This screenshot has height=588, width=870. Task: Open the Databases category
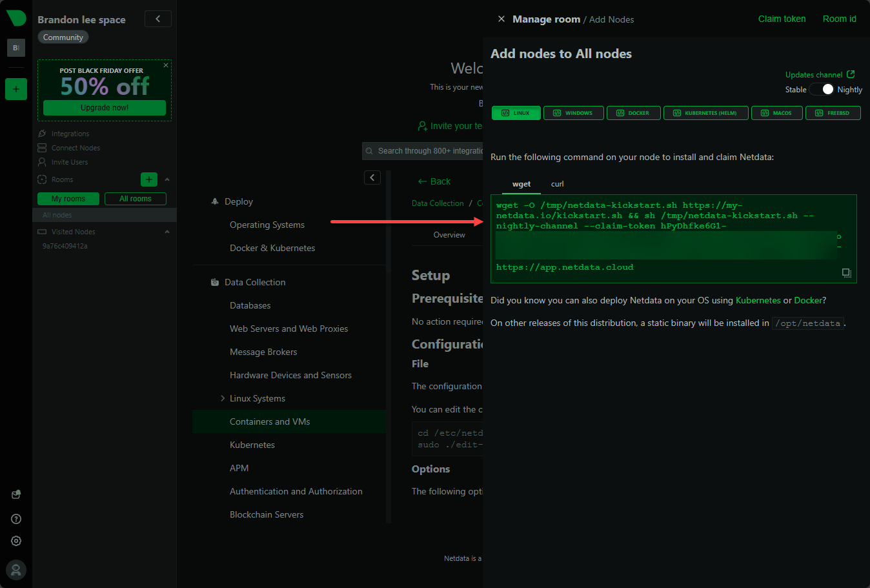click(250, 305)
